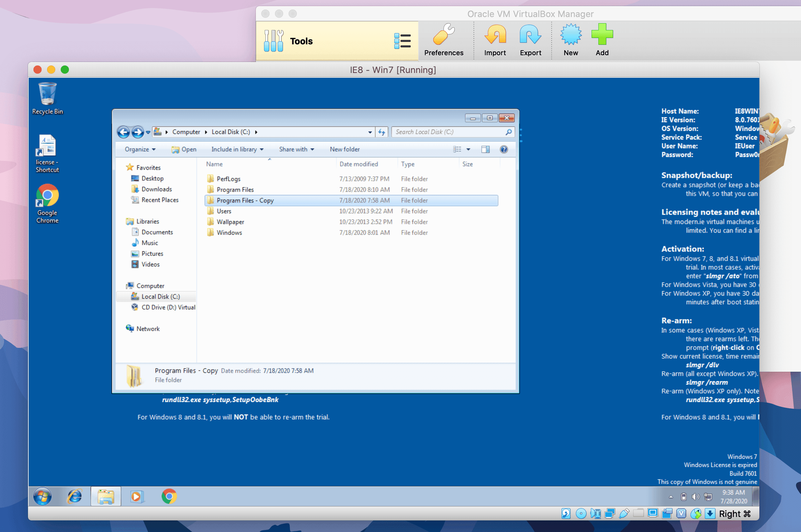Select the license - Shortcut desktop icon
Image resolution: width=801 pixels, height=532 pixels.
coord(47,153)
